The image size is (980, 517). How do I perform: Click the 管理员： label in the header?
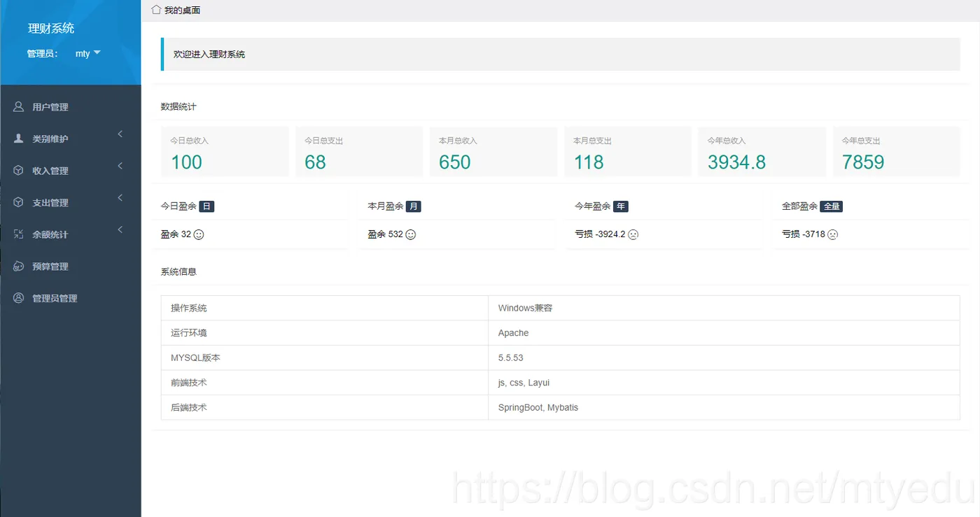[x=43, y=54]
